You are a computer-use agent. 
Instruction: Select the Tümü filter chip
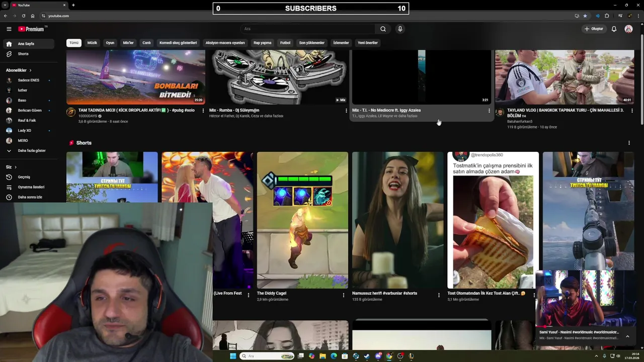pos(74,43)
